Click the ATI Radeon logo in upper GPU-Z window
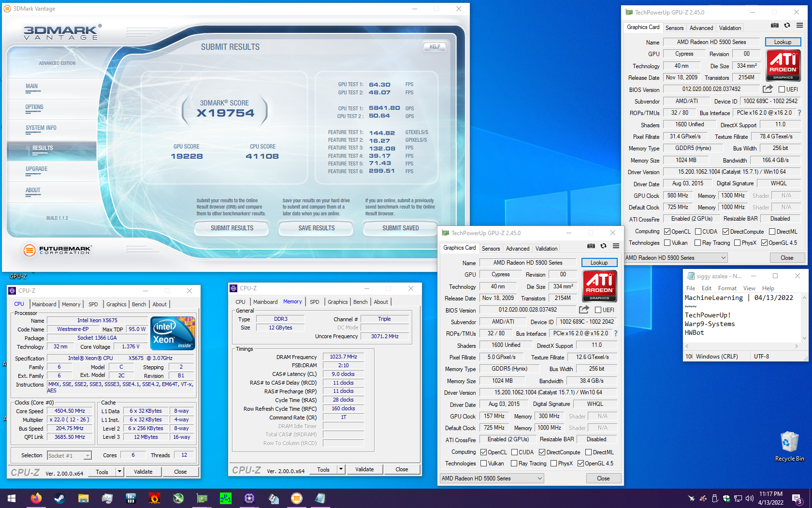This screenshot has width=812, height=508. pyautogui.click(x=783, y=65)
